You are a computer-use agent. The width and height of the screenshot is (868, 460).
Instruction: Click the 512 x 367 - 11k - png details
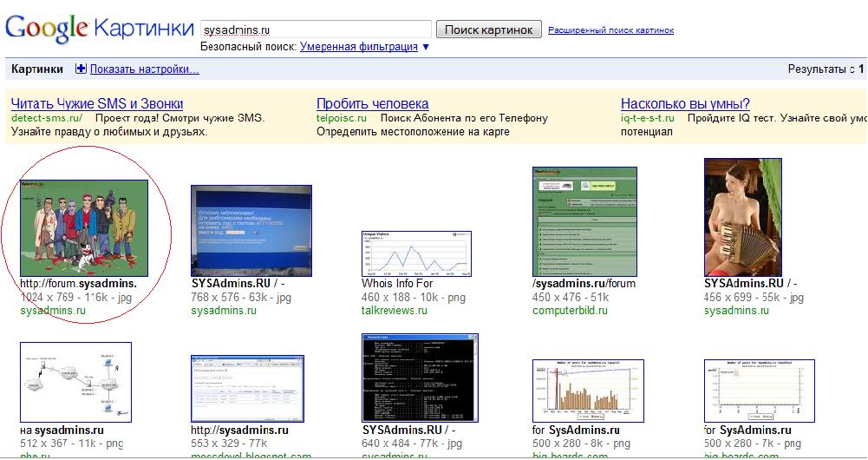tap(71, 444)
